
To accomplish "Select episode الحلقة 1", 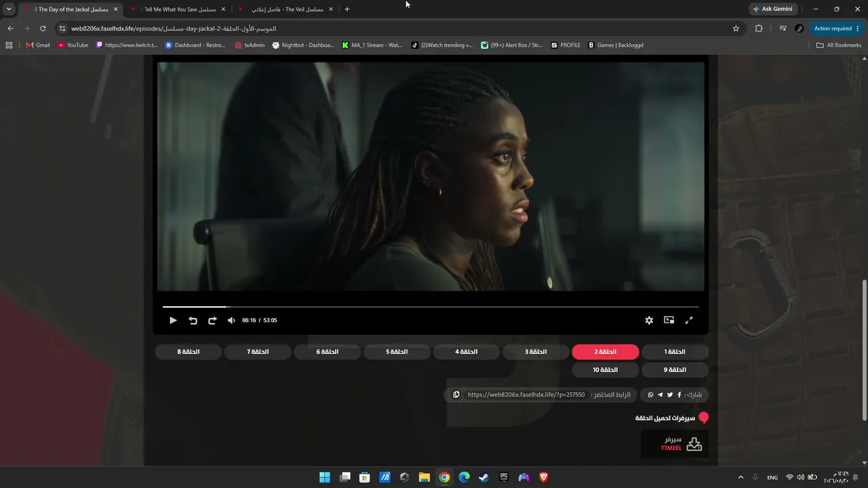I will click(675, 352).
